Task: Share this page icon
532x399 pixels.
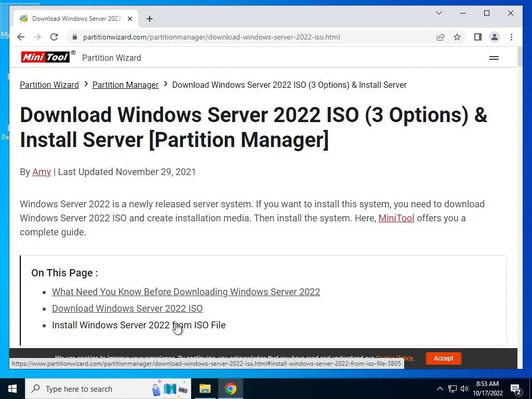Action: pyautogui.click(x=441, y=37)
